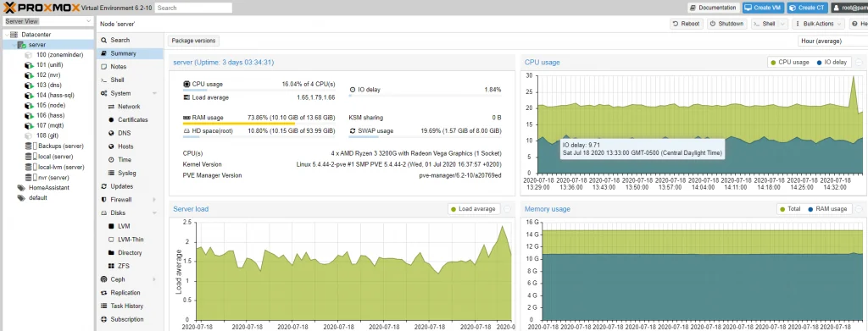Open the Certificates settings
This screenshot has height=331, width=868.
pyautogui.click(x=132, y=120)
